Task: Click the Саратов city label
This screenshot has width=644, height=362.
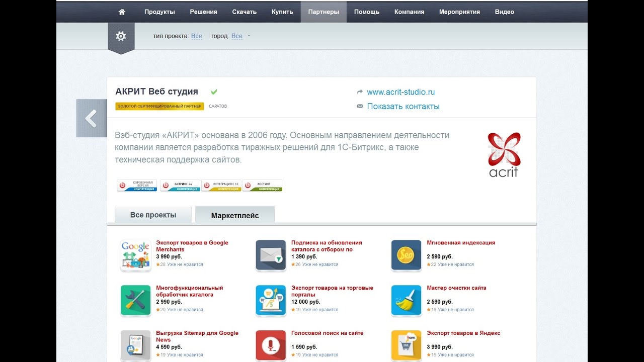Action: tap(218, 107)
